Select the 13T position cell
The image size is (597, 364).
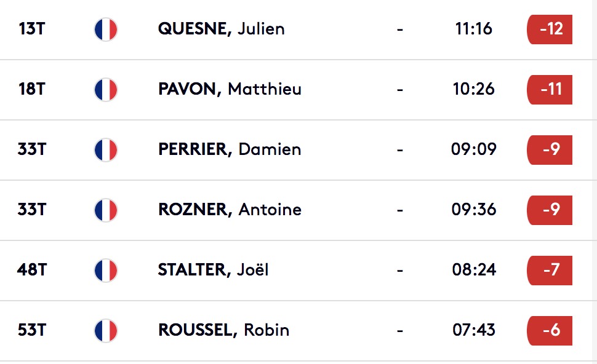(32, 29)
